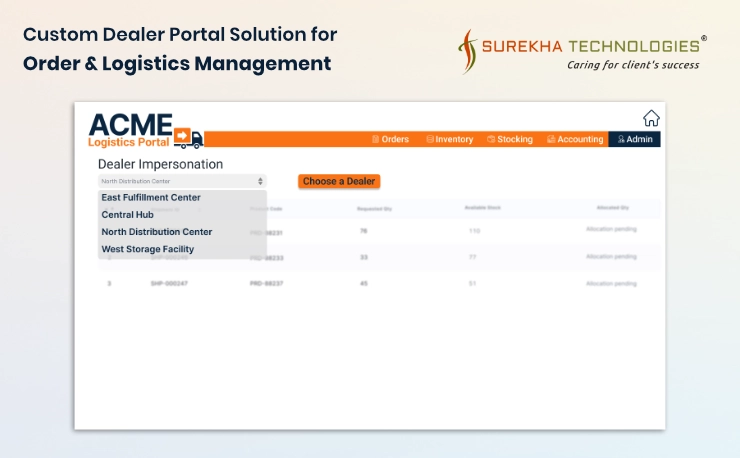Select East Fulfillment Center from the list

[x=151, y=197]
